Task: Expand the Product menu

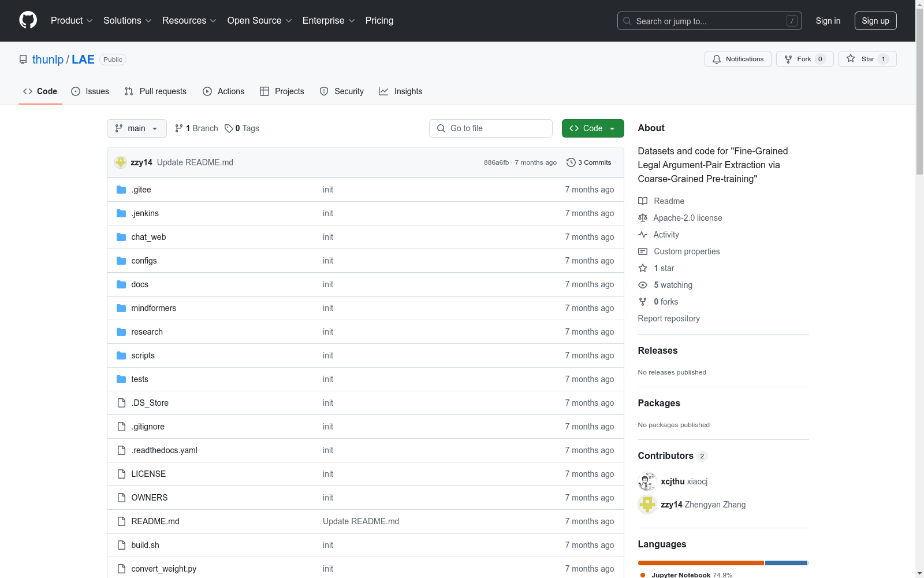Action: click(x=72, y=20)
